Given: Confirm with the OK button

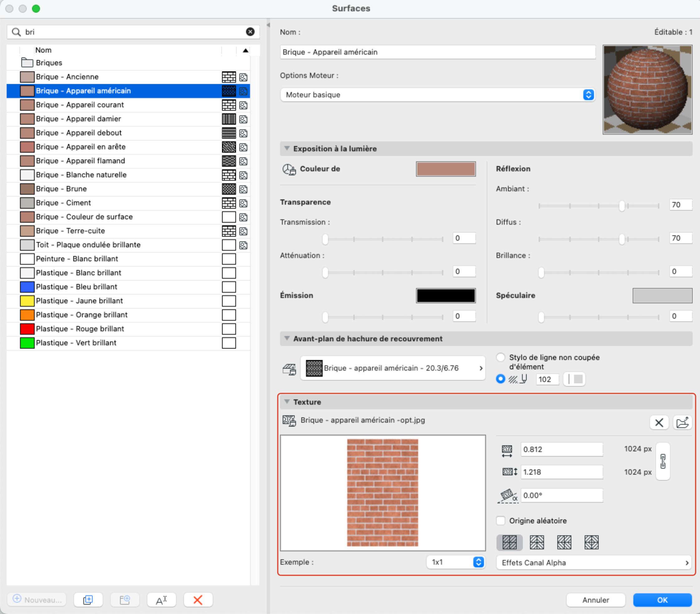Looking at the screenshot, I should [662, 600].
